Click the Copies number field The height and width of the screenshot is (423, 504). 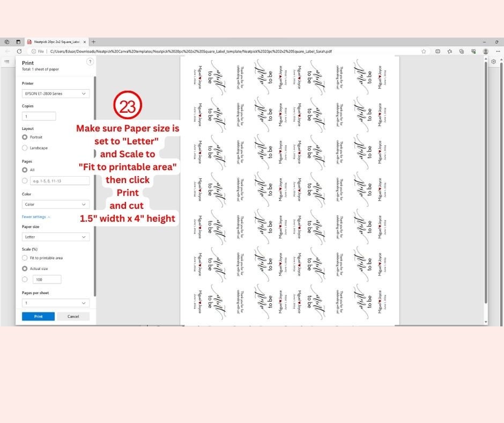pos(39,116)
